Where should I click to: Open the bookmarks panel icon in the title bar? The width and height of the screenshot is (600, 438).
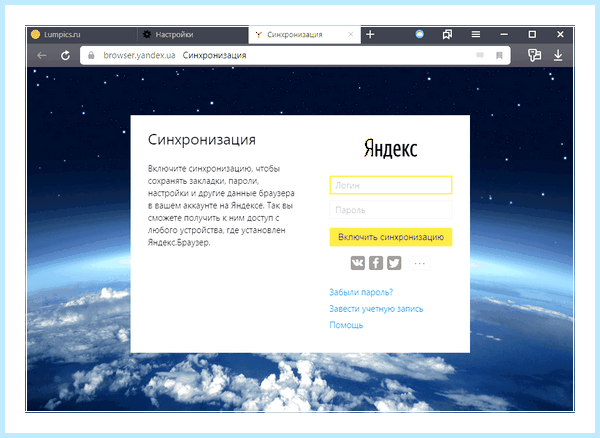tap(447, 34)
